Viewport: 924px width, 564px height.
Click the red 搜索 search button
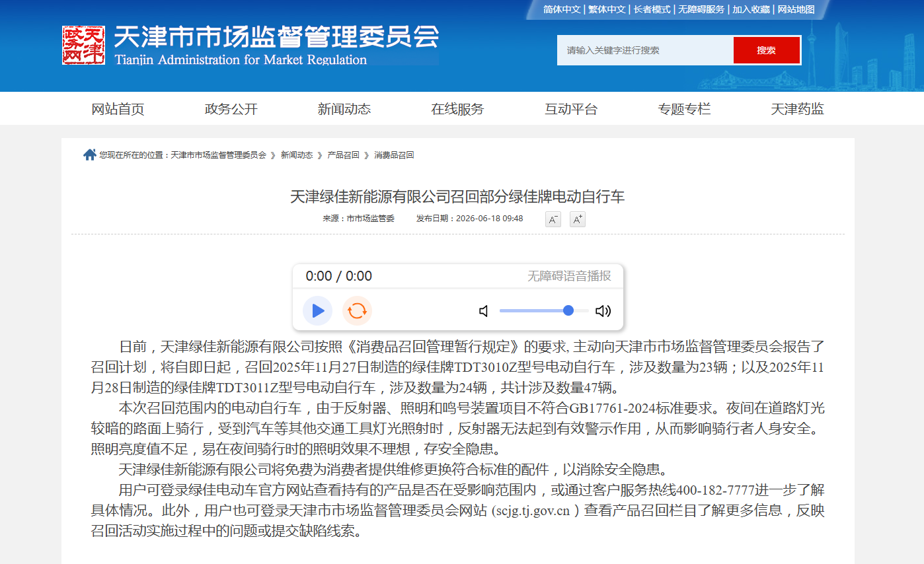click(x=767, y=50)
